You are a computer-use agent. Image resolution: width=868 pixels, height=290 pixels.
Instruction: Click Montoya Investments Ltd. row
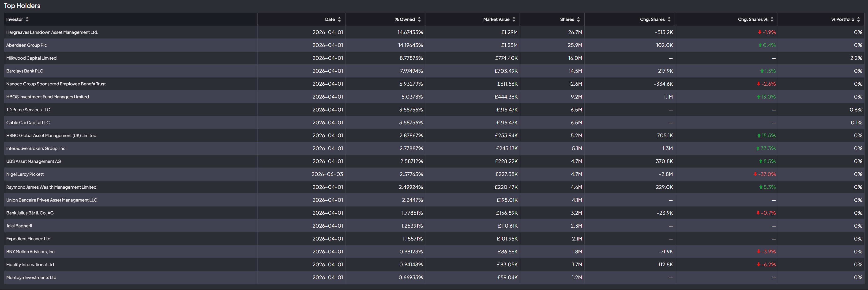[434, 278]
